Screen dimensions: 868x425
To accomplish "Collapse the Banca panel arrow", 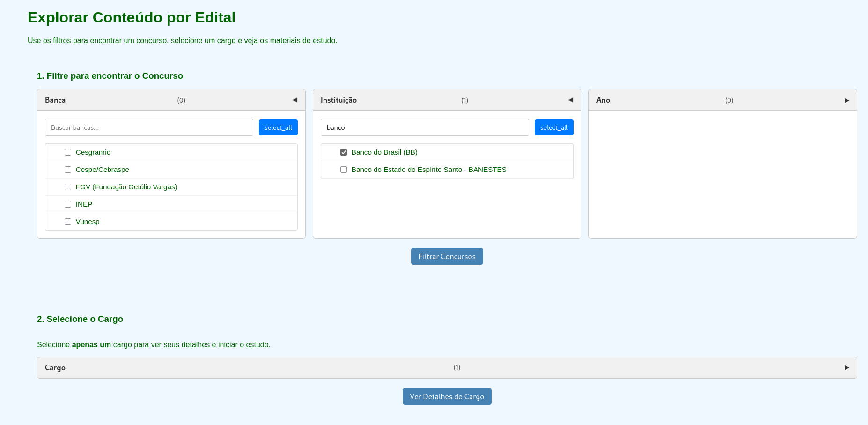I will [x=295, y=100].
